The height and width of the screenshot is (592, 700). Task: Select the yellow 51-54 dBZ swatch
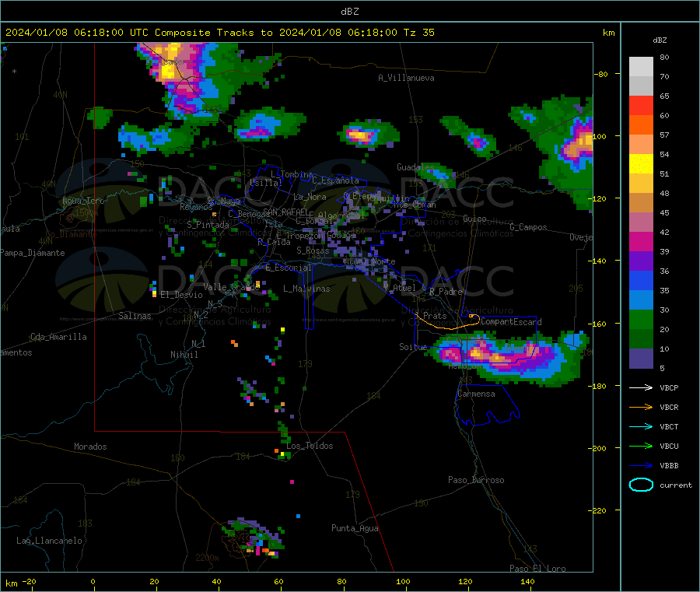click(x=641, y=164)
